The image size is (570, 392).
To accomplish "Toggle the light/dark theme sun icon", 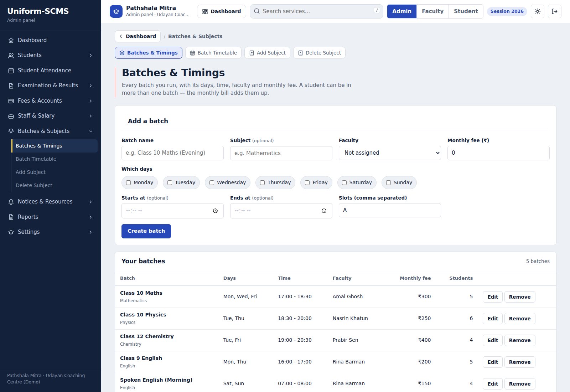I will tap(538, 11).
